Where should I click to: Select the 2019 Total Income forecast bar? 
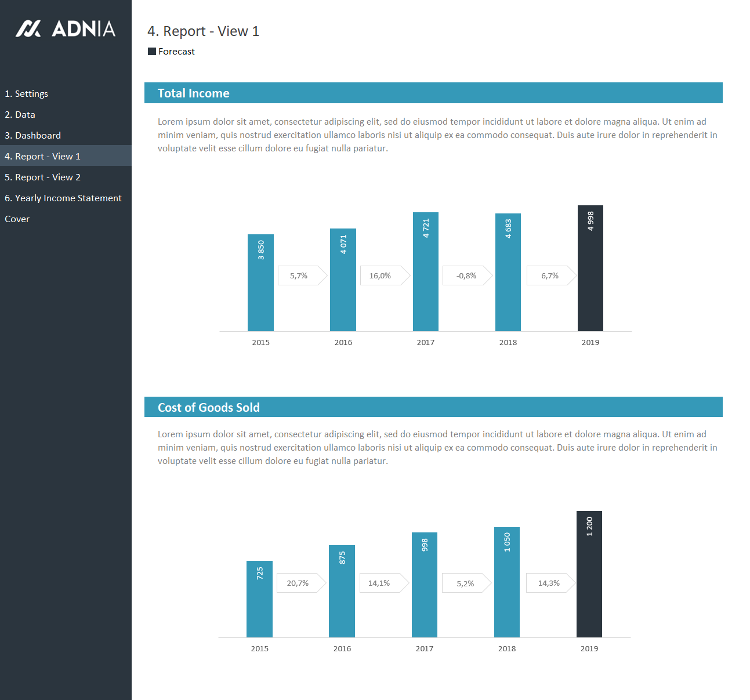(x=590, y=273)
